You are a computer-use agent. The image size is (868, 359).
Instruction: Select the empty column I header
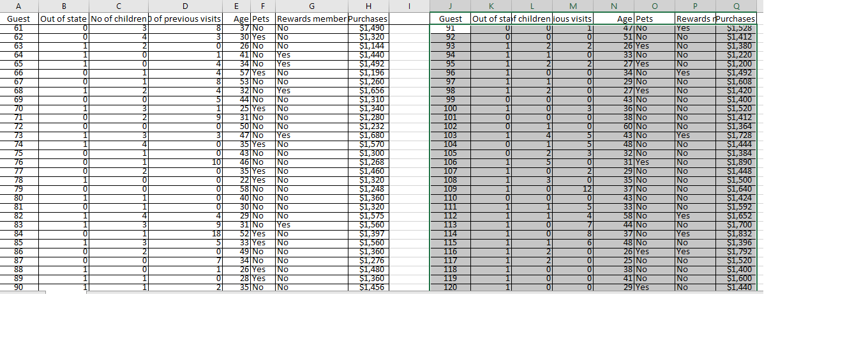point(409,6)
